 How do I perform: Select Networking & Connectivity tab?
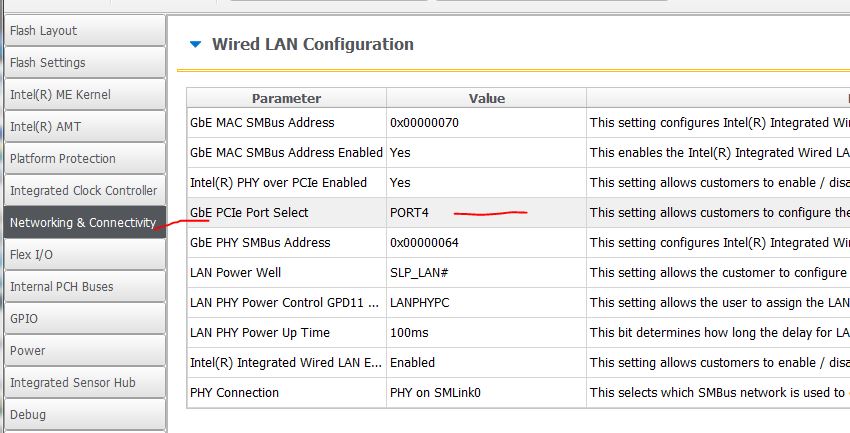tap(82, 222)
